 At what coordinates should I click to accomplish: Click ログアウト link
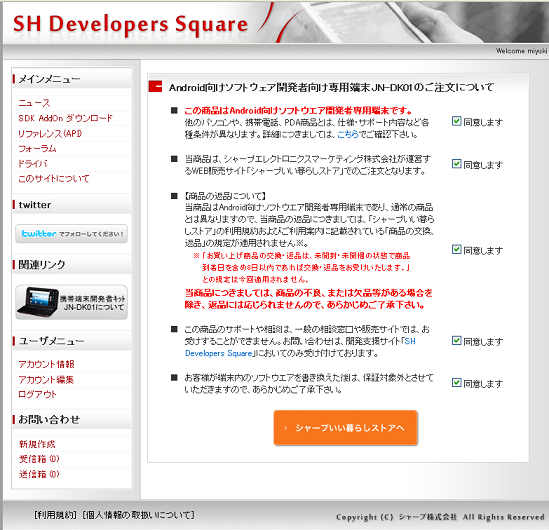pyautogui.click(x=37, y=395)
